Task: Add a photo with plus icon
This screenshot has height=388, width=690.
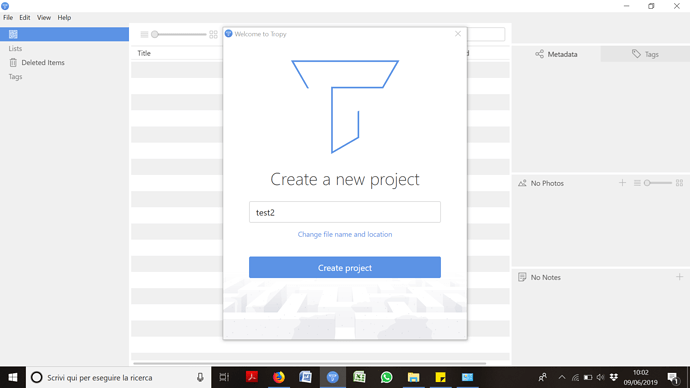Action: pyautogui.click(x=622, y=183)
